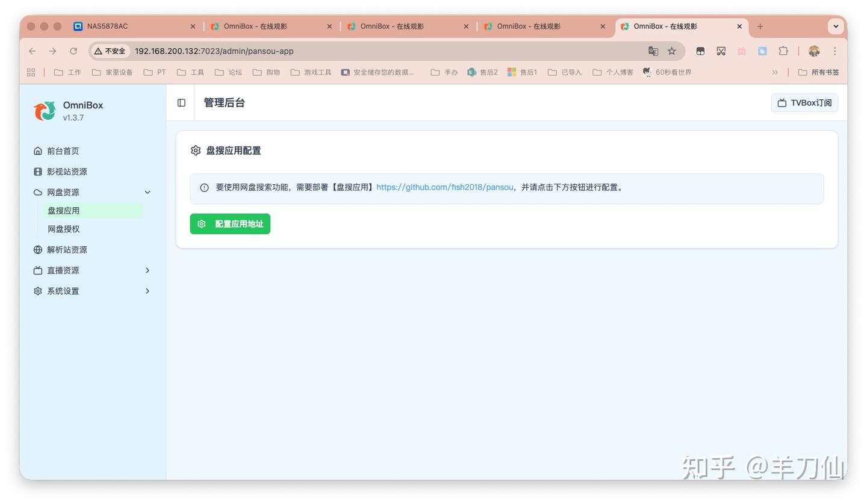Screen dimensions: 867x504
Task: Switch to the NAS5878AC tab
Action: pyautogui.click(x=107, y=26)
